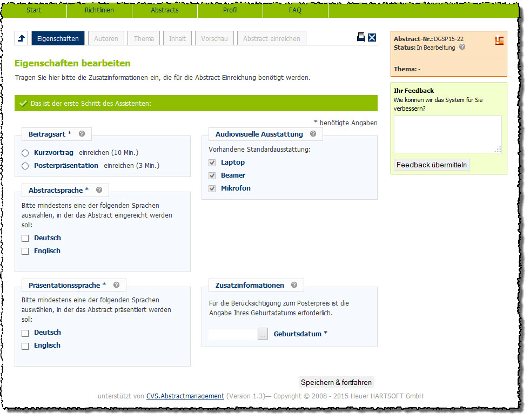Select the Kurzvortrag radio button
The width and height of the screenshot is (530, 420).
25,153
